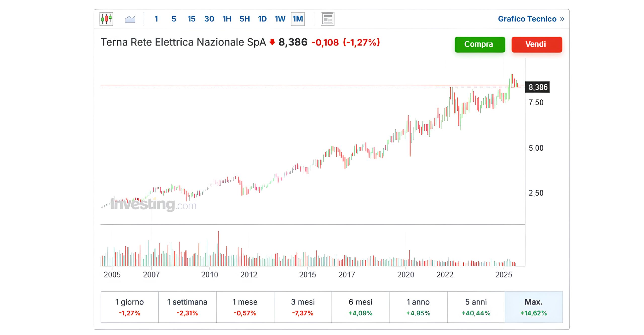
Task: Select the 5 minute interval
Action: coord(174,19)
